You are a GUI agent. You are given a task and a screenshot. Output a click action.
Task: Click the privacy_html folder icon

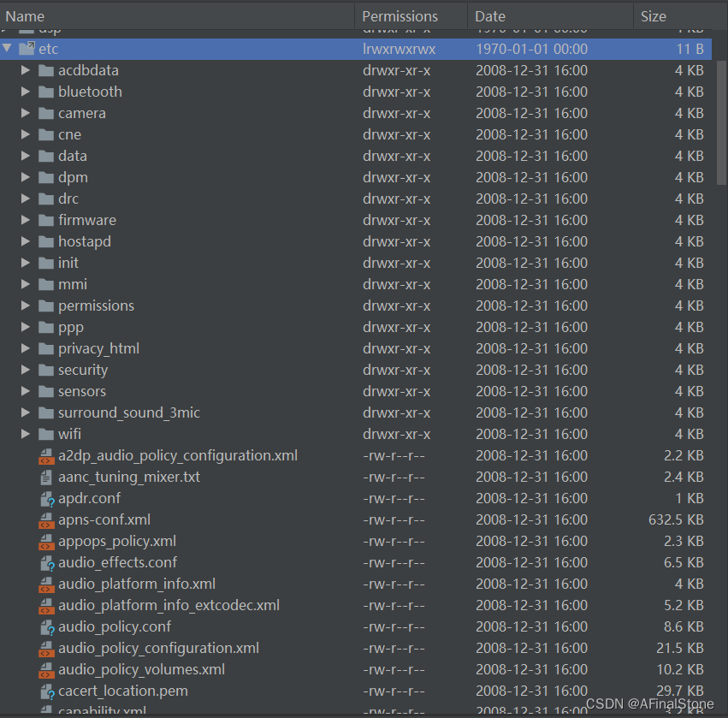(x=46, y=348)
